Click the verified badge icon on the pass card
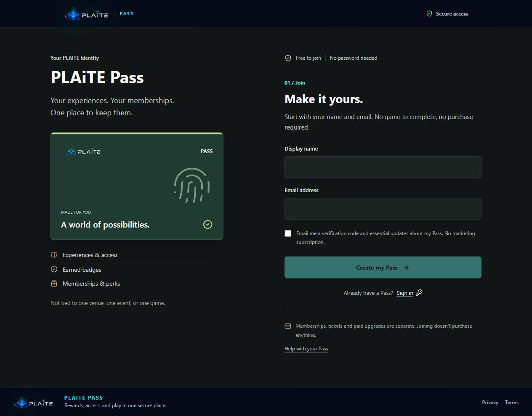Screen dimensions: 532x416 207,225
